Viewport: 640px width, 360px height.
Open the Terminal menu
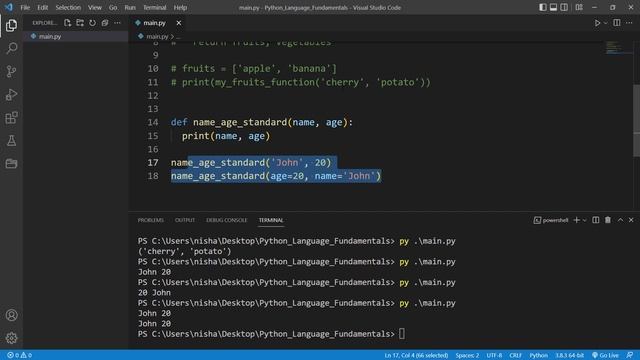click(x=155, y=7)
